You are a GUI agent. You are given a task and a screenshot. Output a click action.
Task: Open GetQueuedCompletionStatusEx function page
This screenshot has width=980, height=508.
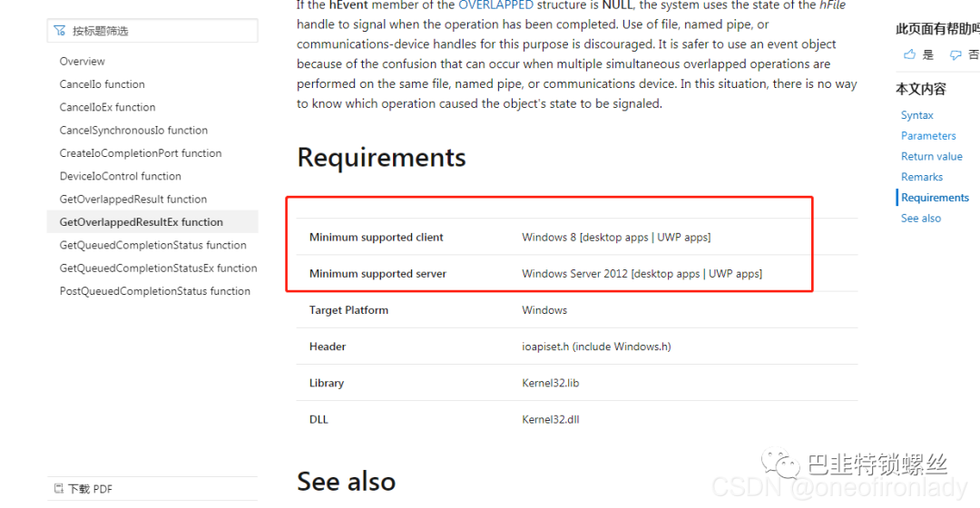tap(158, 268)
